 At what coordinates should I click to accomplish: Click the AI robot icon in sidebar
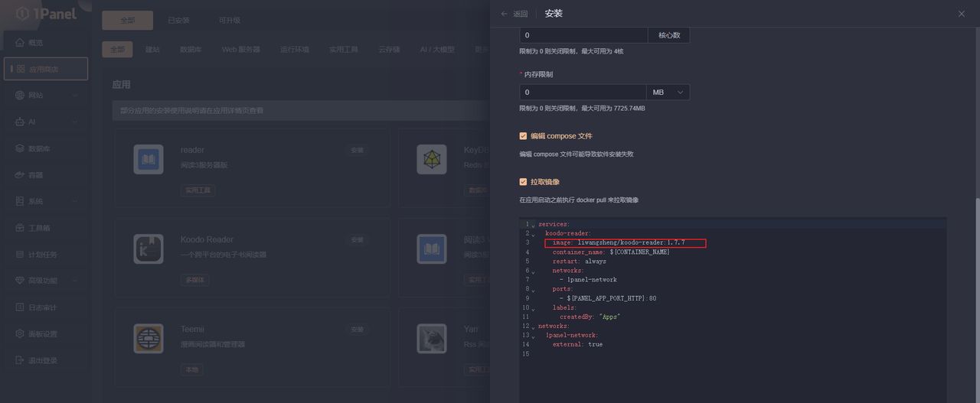point(21,122)
